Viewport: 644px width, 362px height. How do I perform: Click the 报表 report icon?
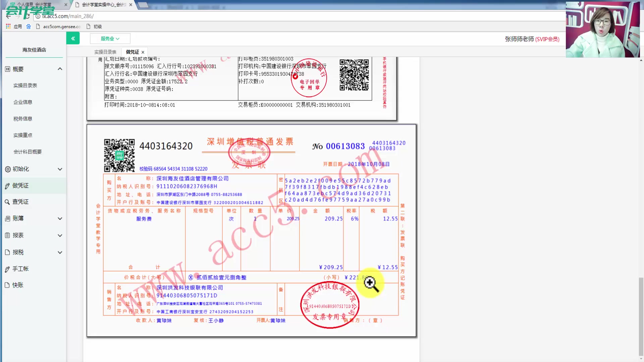[x=8, y=235]
